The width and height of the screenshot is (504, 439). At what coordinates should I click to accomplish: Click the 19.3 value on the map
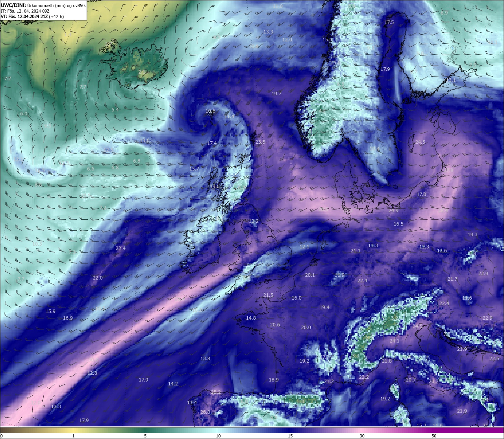472,235
